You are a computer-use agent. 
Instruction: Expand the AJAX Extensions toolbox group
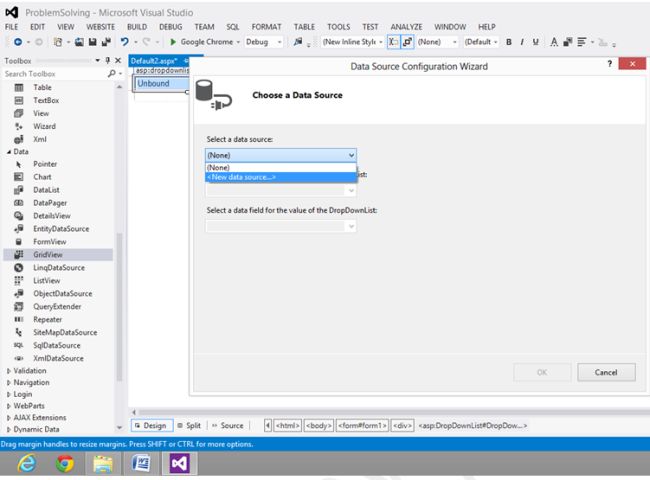pyautogui.click(x=9, y=418)
